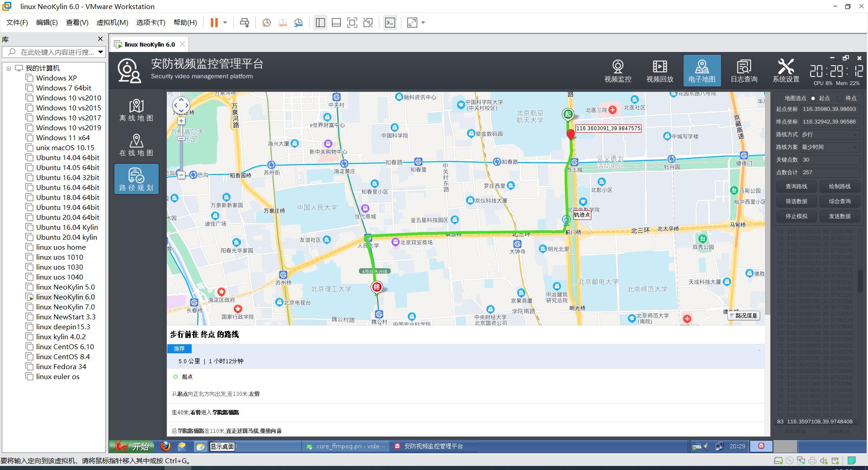Select 在线地图 online map in the sidebar

pos(136,145)
